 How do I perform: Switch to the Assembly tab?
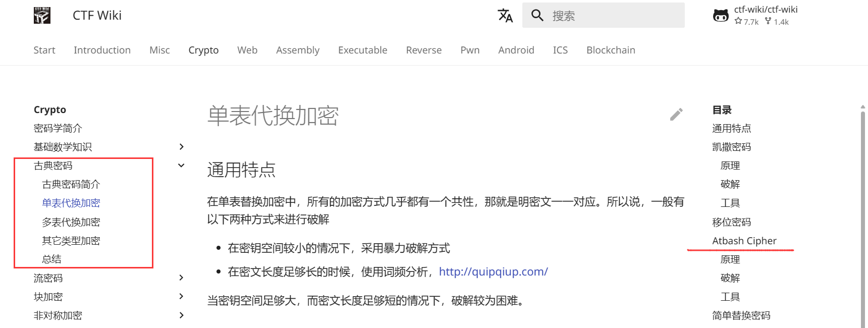point(298,50)
